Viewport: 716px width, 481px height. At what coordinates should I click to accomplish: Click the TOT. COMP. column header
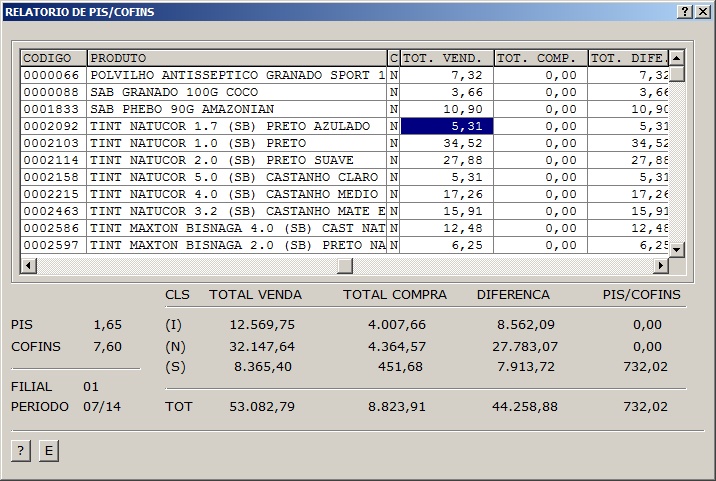(x=540, y=58)
